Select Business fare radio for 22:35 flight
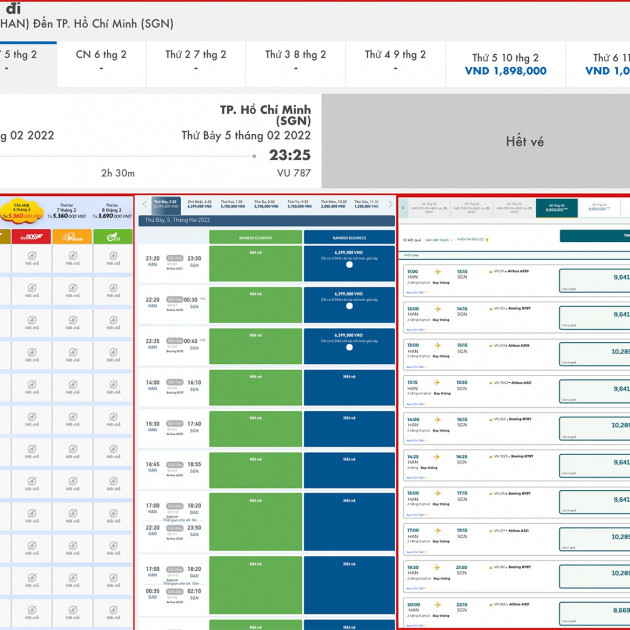This screenshot has height=630, width=630. pyautogui.click(x=350, y=347)
